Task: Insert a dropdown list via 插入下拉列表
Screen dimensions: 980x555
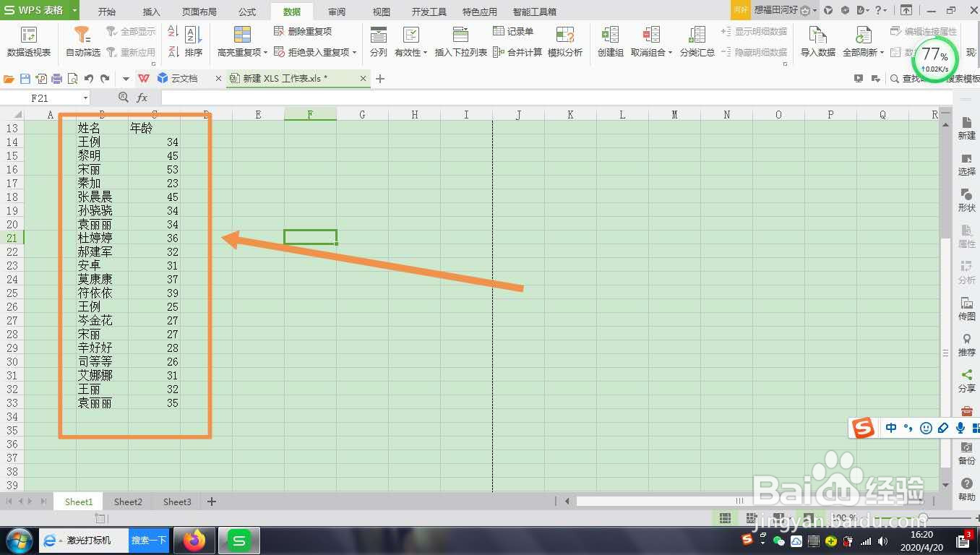Action: [461, 42]
